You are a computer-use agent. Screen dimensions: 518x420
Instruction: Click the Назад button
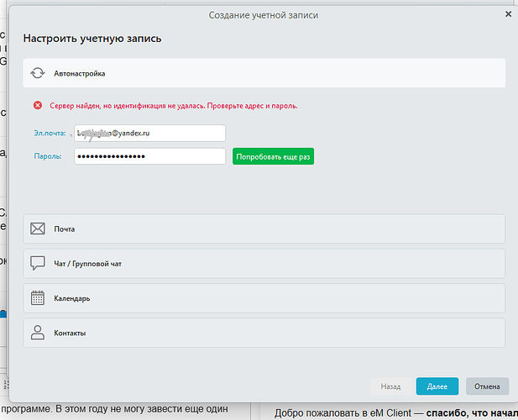(391, 386)
